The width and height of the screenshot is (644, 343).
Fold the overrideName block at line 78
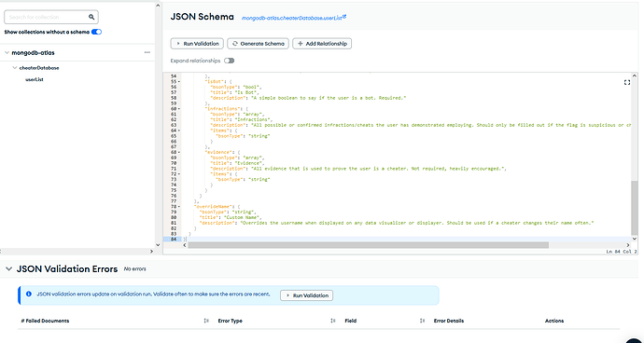tap(178, 206)
